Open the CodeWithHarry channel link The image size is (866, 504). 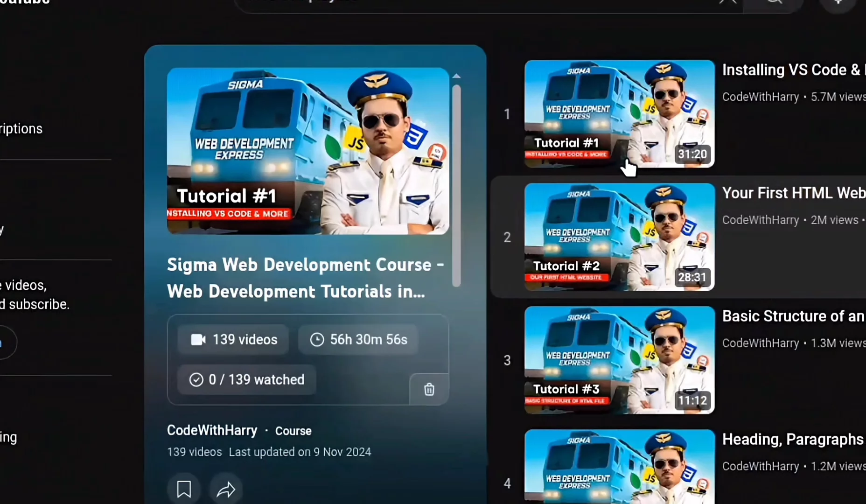pyautogui.click(x=212, y=430)
